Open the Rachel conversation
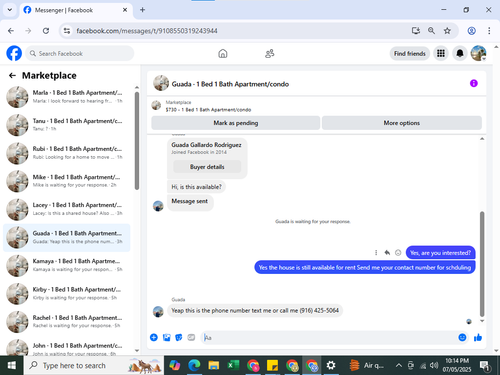500x375 pixels. [67, 322]
